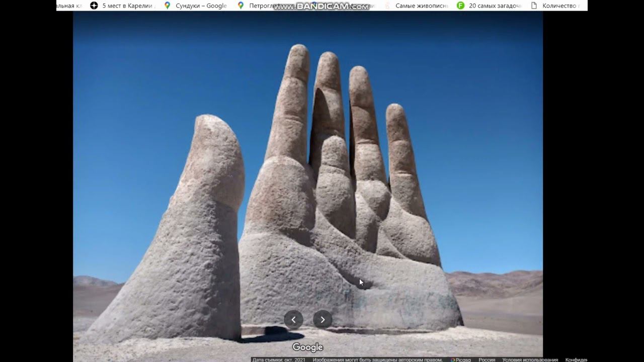Viewport: 644px width, 362px height.
Task: Advance to the next photo arrow
Action: click(323, 320)
